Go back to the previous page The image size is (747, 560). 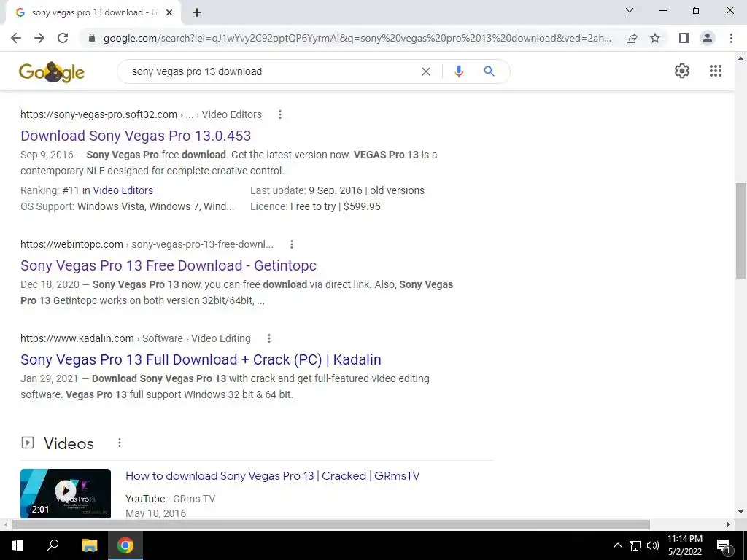(16, 38)
